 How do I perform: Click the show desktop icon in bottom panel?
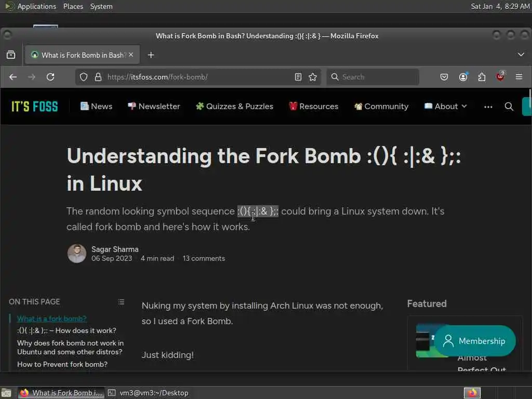coord(6,393)
